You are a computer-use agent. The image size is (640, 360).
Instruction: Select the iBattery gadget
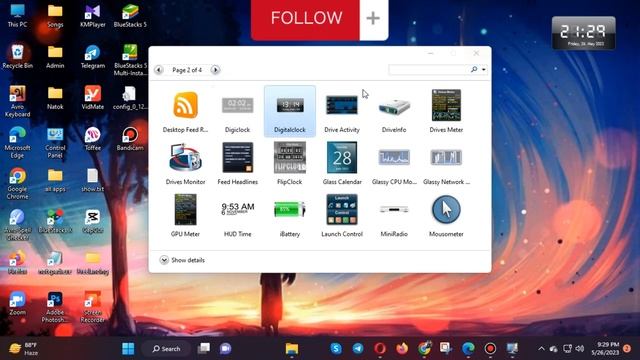pyautogui.click(x=290, y=216)
